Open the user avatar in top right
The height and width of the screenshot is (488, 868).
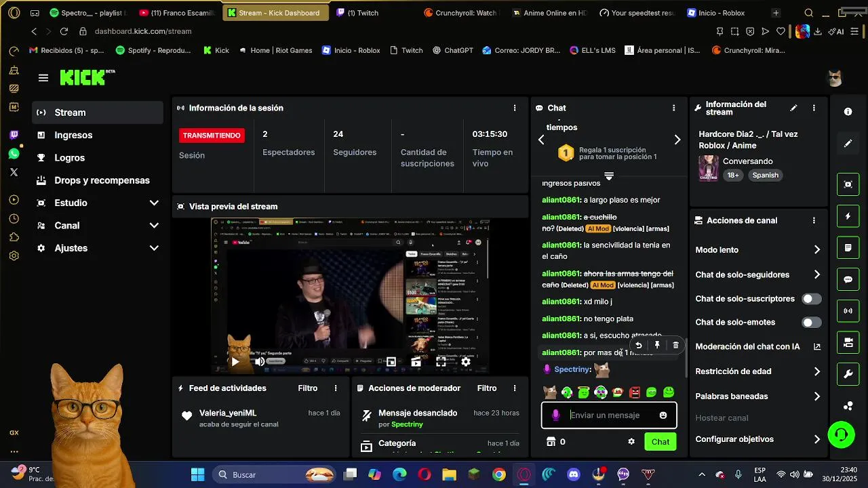pos(835,78)
